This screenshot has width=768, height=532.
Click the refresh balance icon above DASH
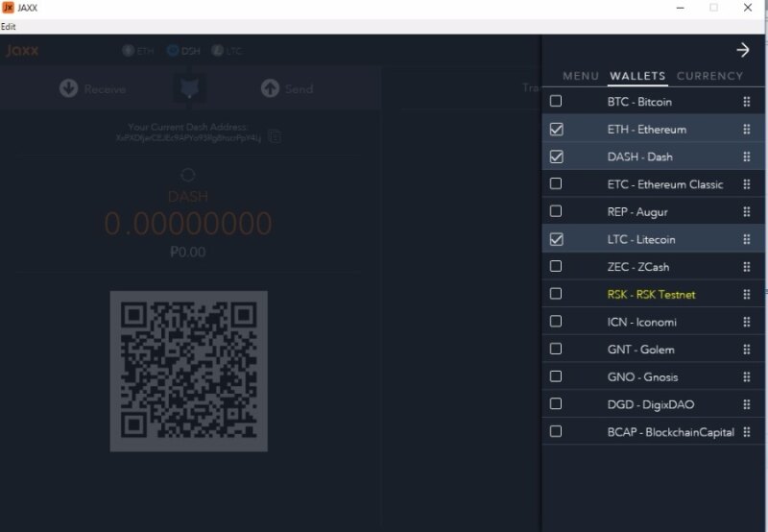188,175
